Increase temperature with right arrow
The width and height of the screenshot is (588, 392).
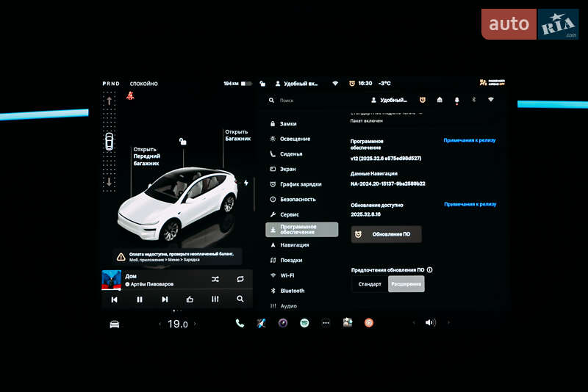(x=195, y=324)
